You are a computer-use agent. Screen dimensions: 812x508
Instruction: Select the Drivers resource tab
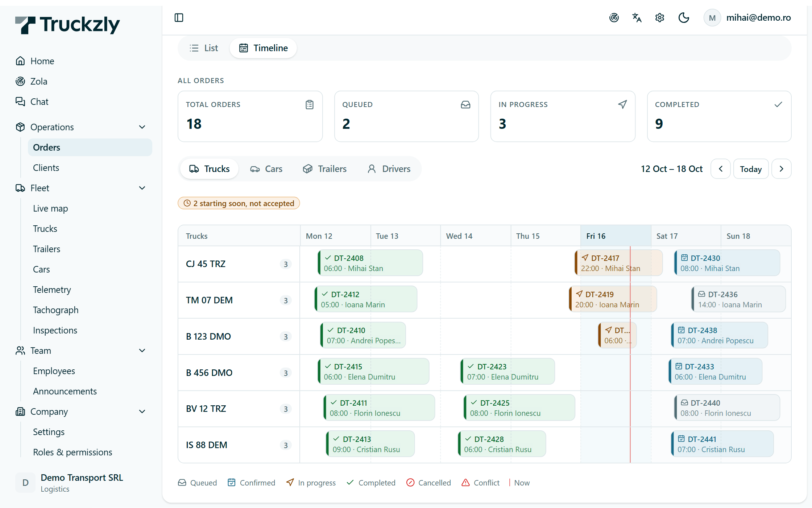click(x=389, y=169)
